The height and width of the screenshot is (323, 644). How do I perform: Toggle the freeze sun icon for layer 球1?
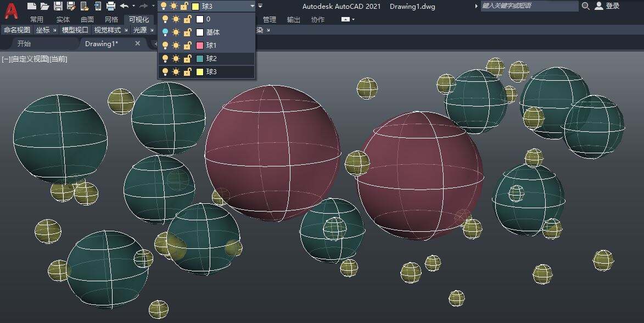[x=176, y=46]
